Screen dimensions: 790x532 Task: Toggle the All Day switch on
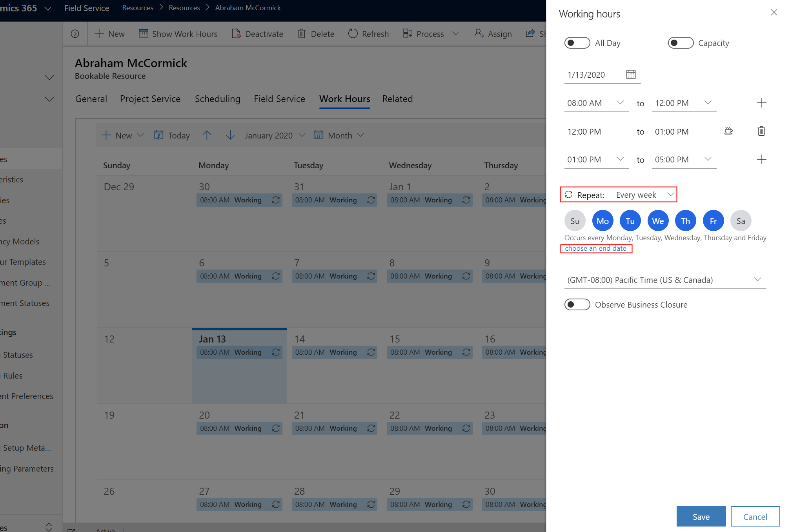point(576,43)
